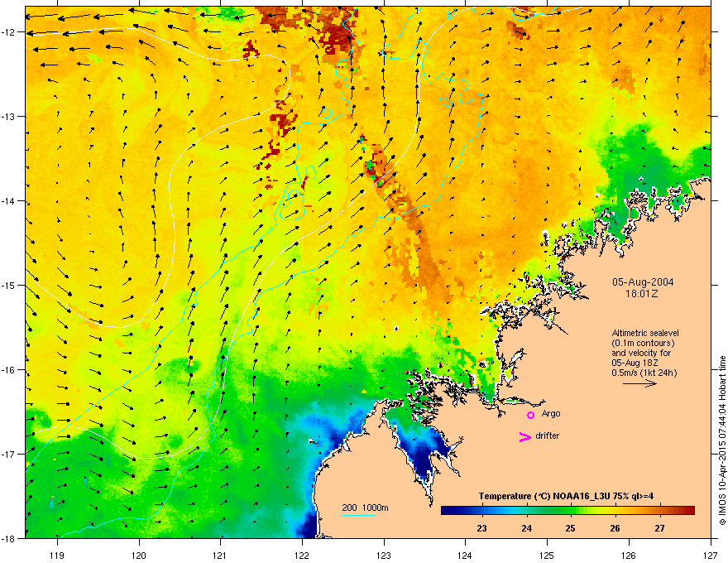Click longitude axis label 127
728x563 pixels.
(x=711, y=555)
